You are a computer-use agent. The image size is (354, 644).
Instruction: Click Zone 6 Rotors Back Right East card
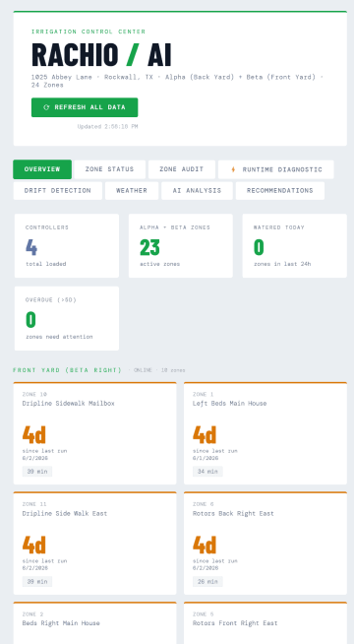(x=265, y=543)
